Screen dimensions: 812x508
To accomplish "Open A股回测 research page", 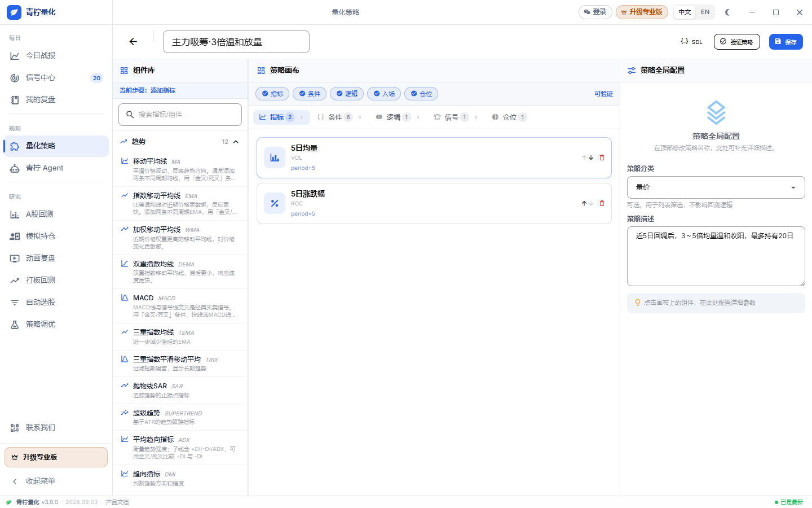I will (56, 214).
